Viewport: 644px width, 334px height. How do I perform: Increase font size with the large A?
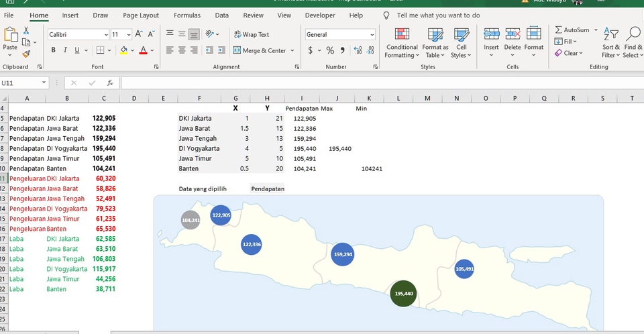pos(139,34)
